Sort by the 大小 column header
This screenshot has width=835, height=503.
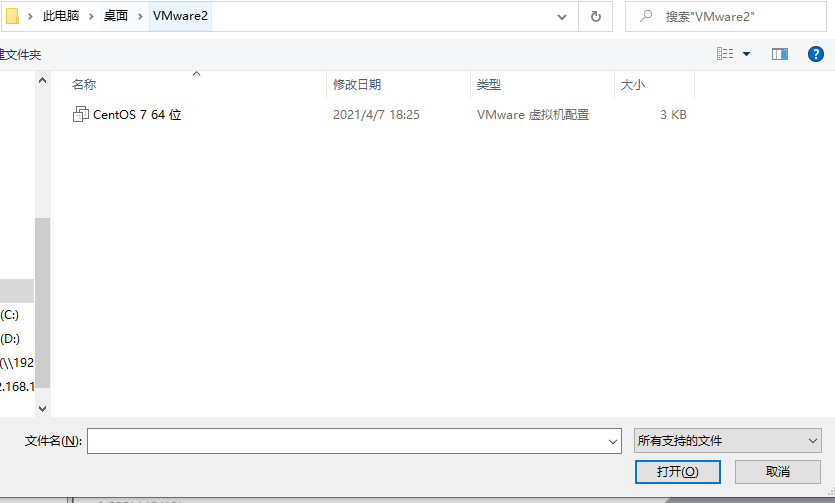pos(633,85)
